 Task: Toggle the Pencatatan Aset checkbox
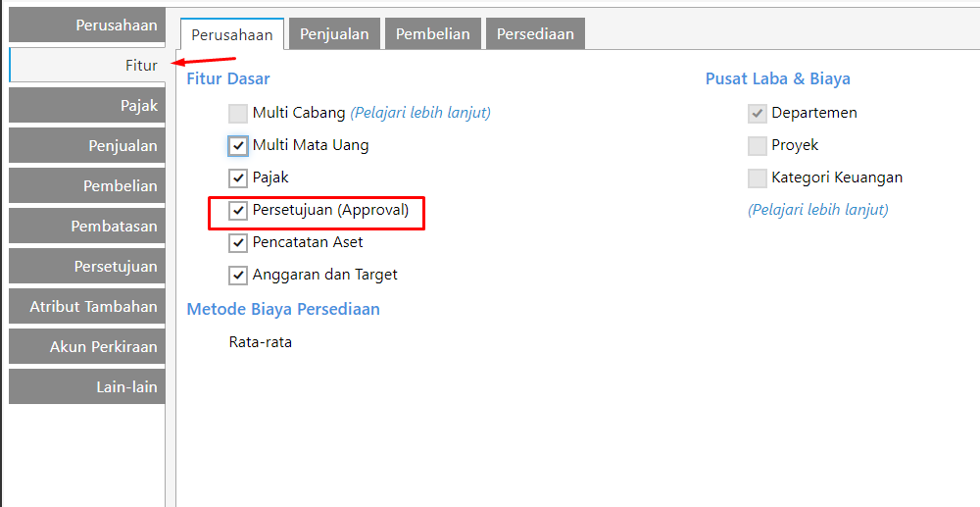pyautogui.click(x=237, y=242)
